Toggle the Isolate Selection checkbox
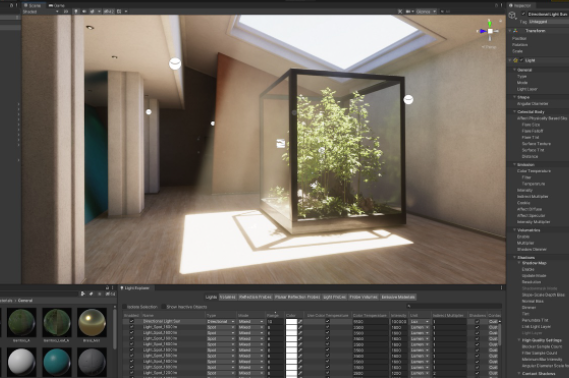The height and width of the screenshot is (378, 569). pyautogui.click(x=124, y=307)
